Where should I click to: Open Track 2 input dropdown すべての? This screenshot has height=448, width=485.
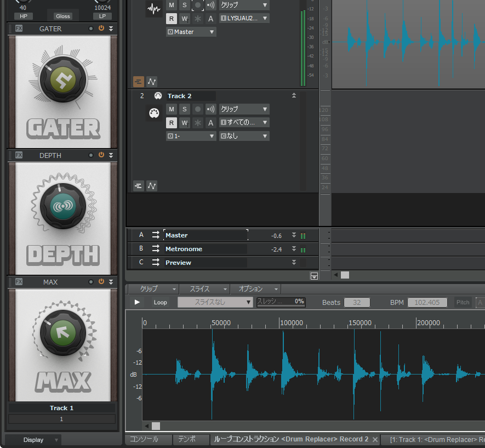pos(244,122)
